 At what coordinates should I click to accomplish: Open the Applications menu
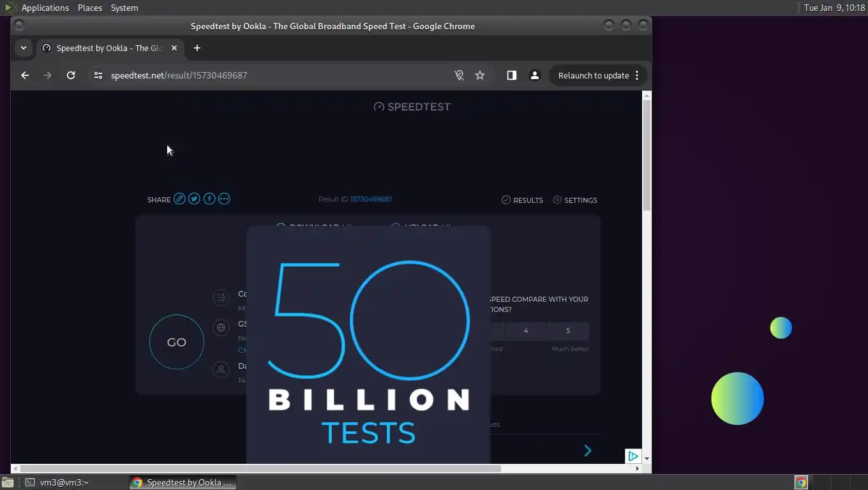[x=45, y=8]
